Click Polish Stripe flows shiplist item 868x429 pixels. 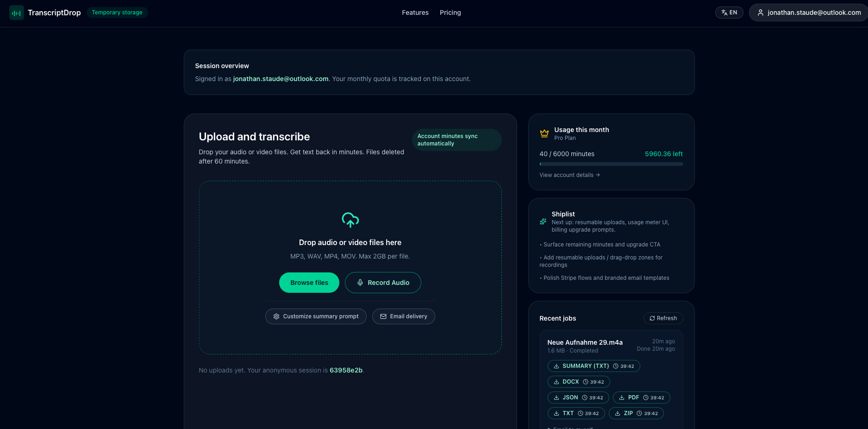click(604, 278)
